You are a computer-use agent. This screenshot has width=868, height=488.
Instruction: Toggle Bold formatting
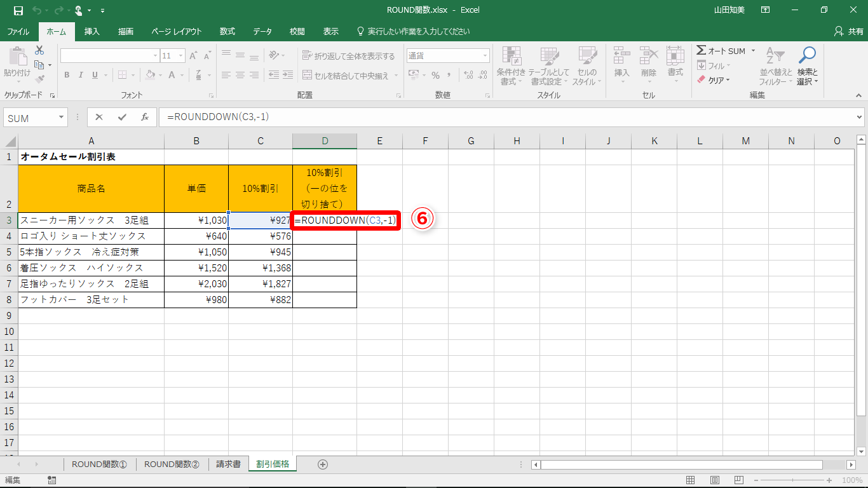click(67, 75)
